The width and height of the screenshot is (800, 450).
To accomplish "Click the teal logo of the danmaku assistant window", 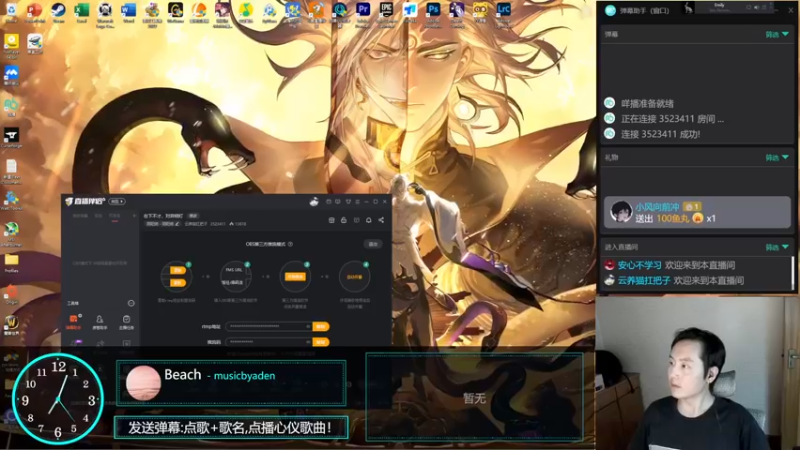I will pyautogui.click(x=610, y=10).
